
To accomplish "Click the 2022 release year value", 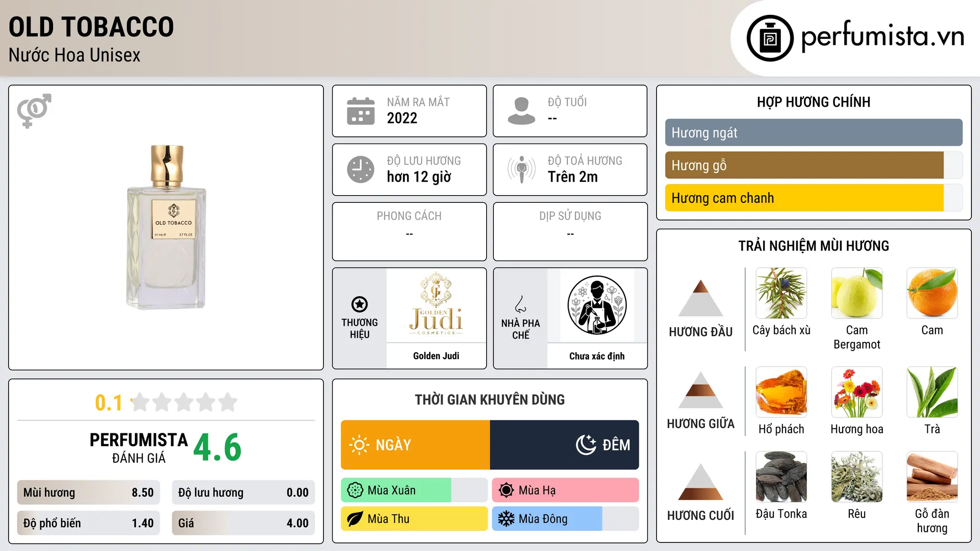I will click(402, 118).
